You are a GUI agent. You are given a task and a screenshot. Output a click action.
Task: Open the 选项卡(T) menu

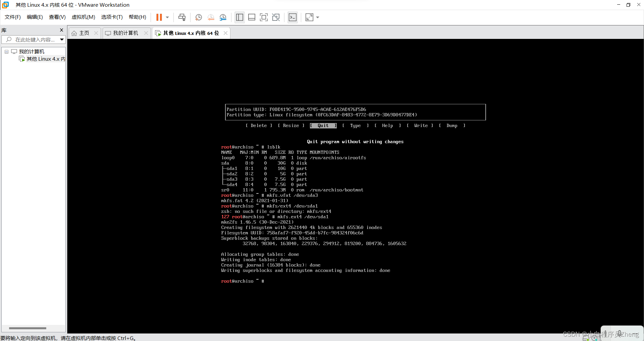click(x=112, y=17)
